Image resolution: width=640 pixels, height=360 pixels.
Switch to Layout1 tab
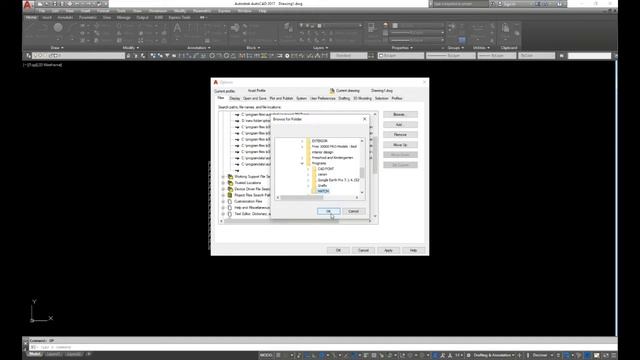point(53,354)
